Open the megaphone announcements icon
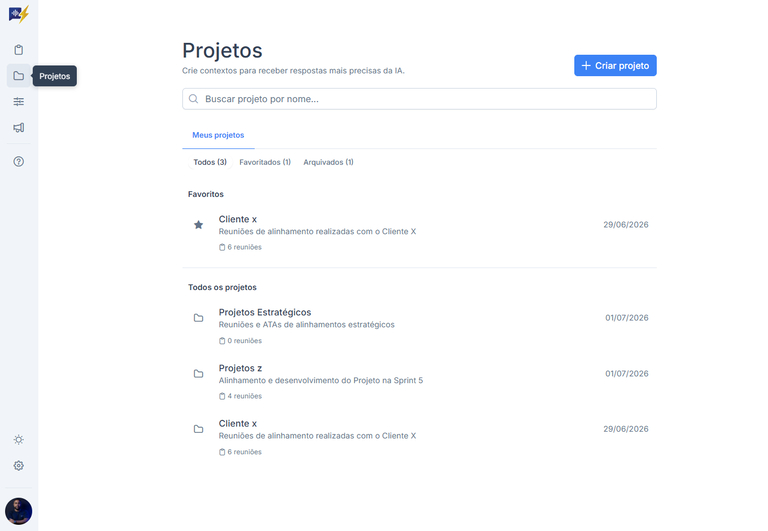 pyautogui.click(x=19, y=127)
